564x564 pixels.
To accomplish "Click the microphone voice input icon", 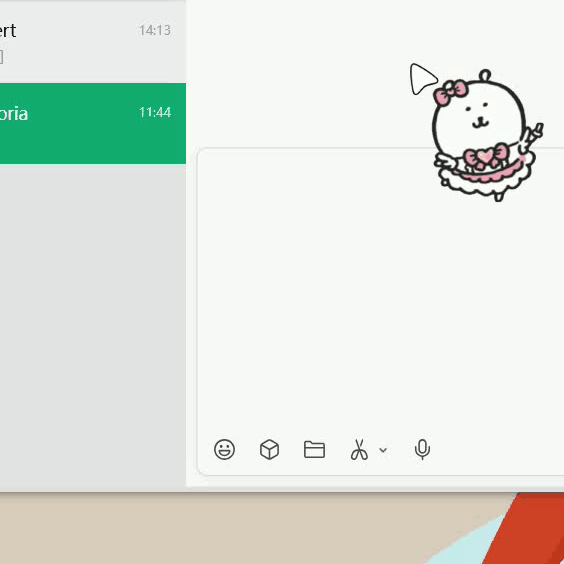I will [x=422, y=449].
